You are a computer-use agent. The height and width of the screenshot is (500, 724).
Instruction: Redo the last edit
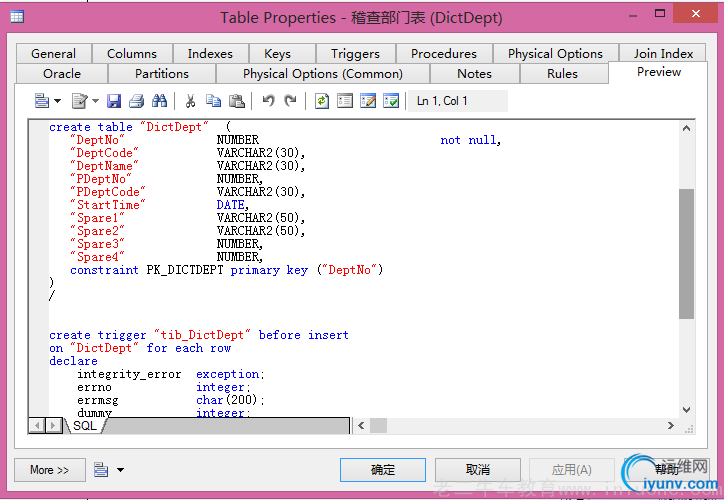290,101
